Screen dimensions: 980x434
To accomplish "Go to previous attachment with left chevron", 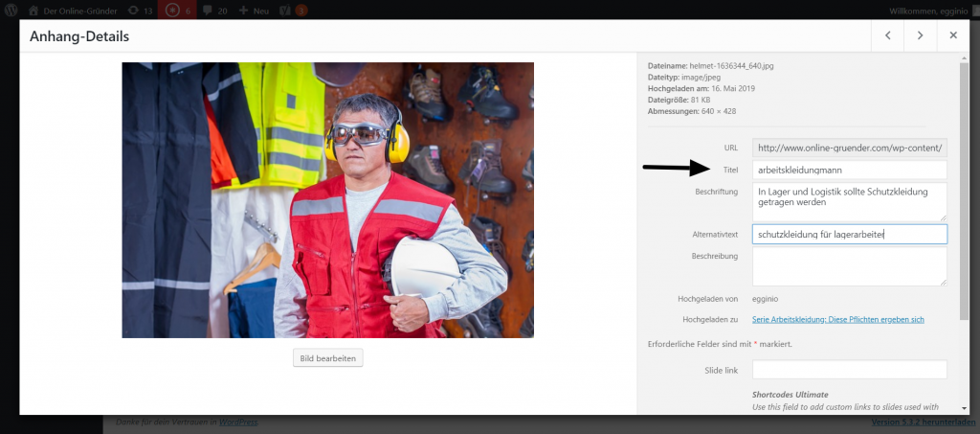I will [x=887, y=35].
